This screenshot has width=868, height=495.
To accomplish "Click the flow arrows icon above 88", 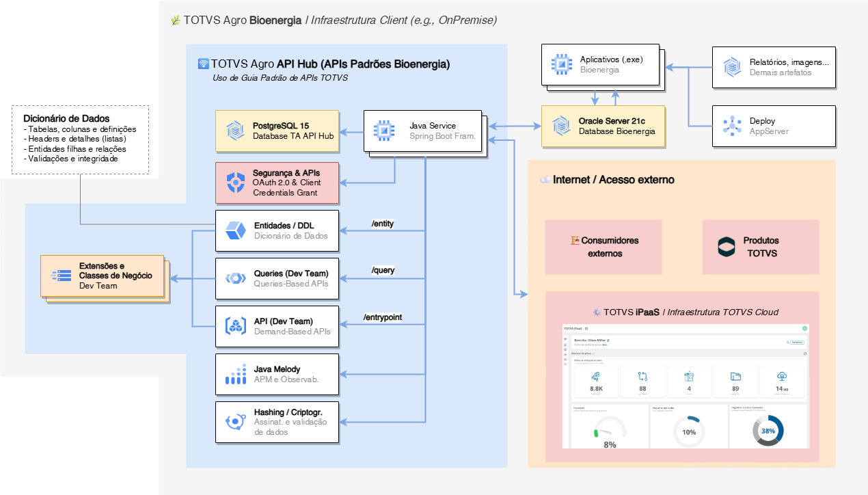I will [x=642, y=376].
